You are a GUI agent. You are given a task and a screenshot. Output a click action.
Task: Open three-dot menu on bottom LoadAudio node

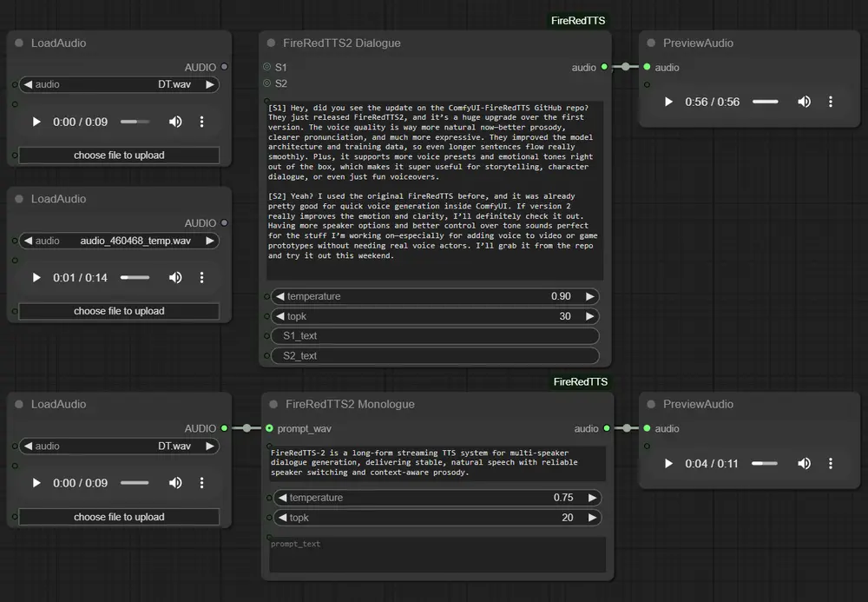click(x=201, y=483)
